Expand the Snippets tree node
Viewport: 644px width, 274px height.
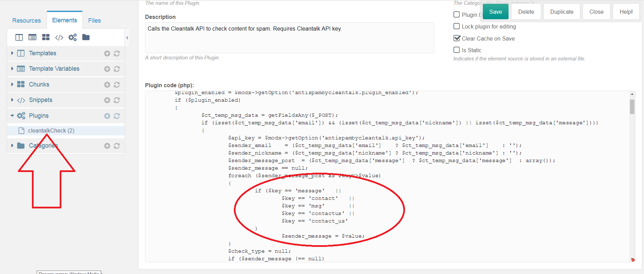coord(12,100)
